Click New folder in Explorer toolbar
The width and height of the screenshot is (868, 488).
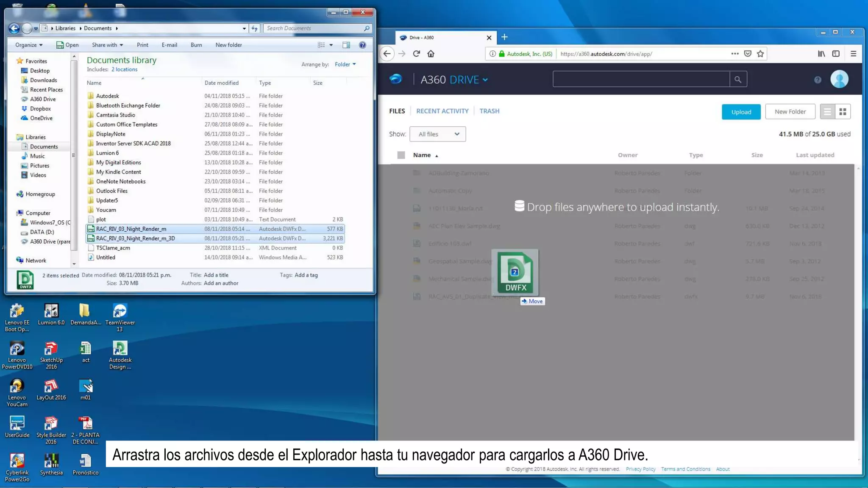point(228,45)
